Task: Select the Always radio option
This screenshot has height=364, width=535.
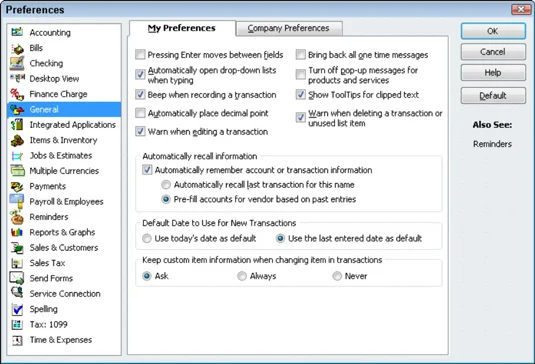Action: click(242, 276)
